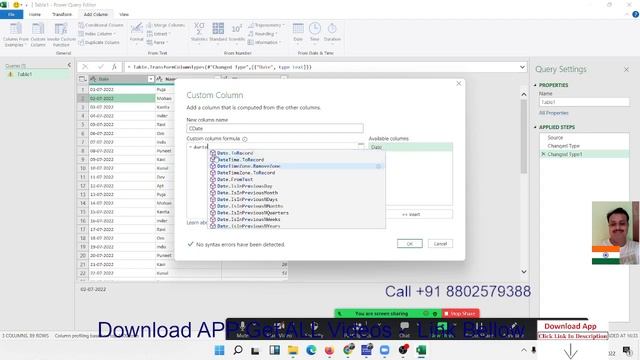Click the table corner menu icon
Image resolution: width=640 pixels, height=360 pixels.
(x=82, y=79)
